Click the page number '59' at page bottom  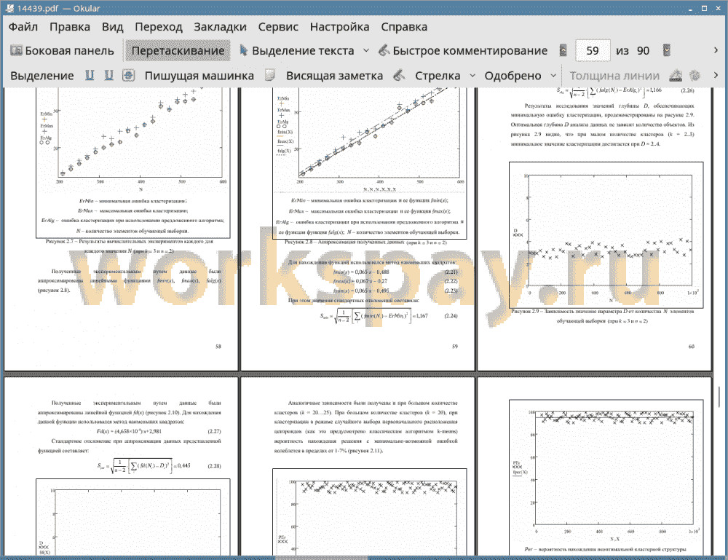pos(455,347)
